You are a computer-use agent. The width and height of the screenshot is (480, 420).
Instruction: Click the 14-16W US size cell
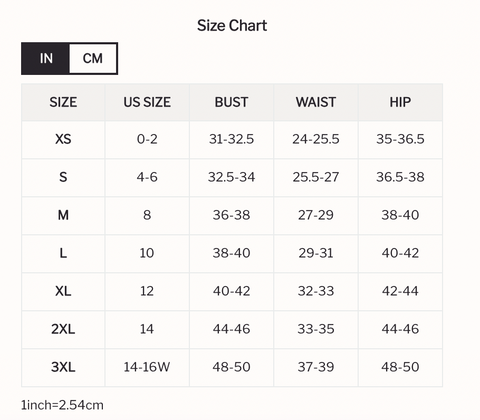tap(147, 367)
